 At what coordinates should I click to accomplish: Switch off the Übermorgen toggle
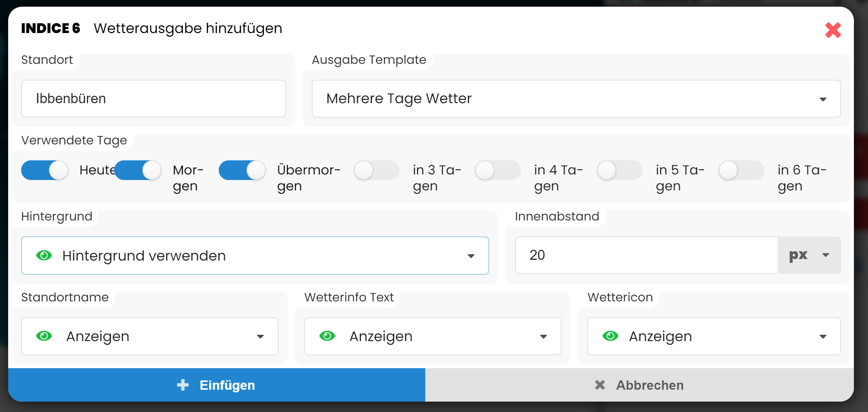pos(242,170)
